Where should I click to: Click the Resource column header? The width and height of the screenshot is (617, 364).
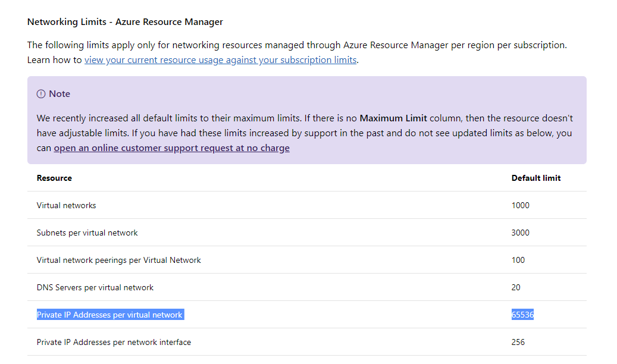click(x=54, y=178)
